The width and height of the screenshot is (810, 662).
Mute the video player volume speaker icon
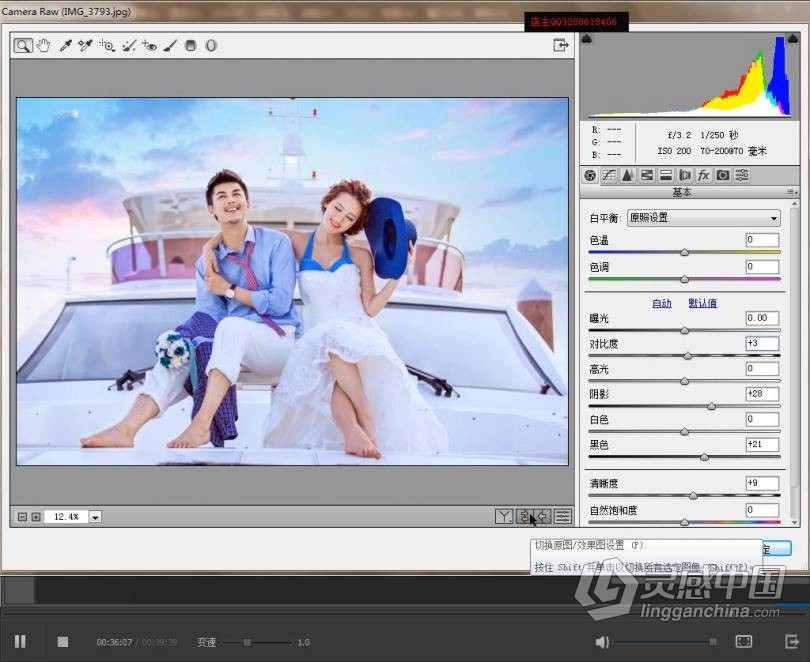(x=602, y=642)
